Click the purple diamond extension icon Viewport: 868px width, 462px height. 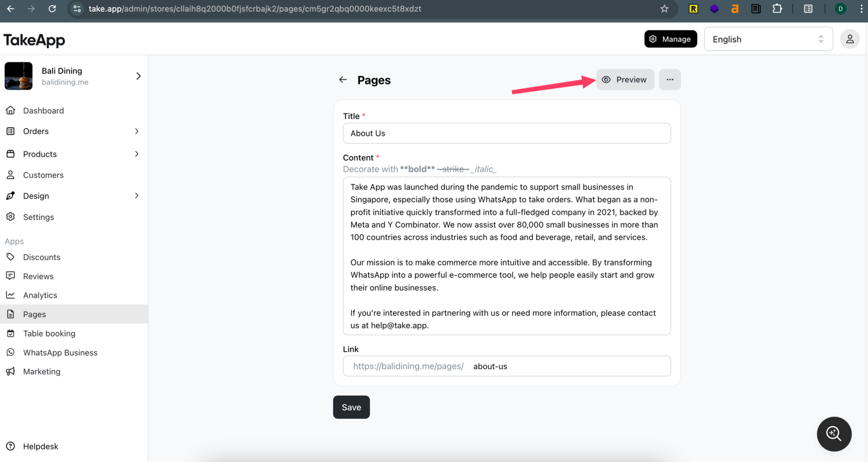click(714, 9)
